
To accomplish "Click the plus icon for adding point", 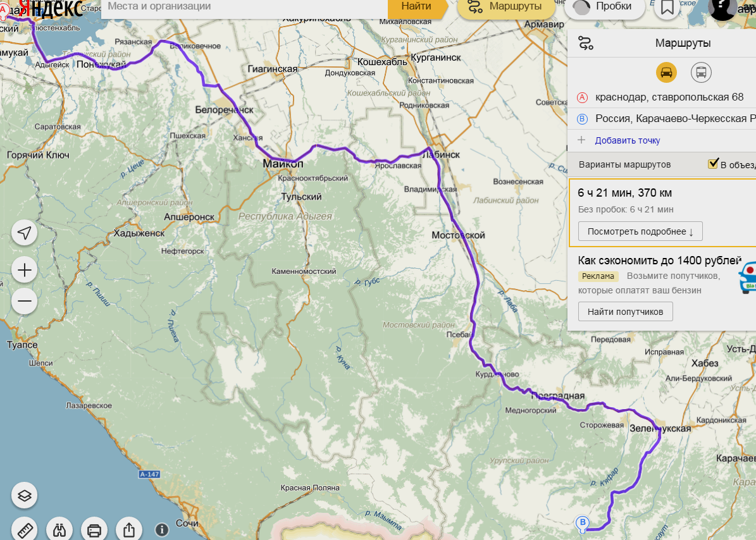I will tap(581, 140).
